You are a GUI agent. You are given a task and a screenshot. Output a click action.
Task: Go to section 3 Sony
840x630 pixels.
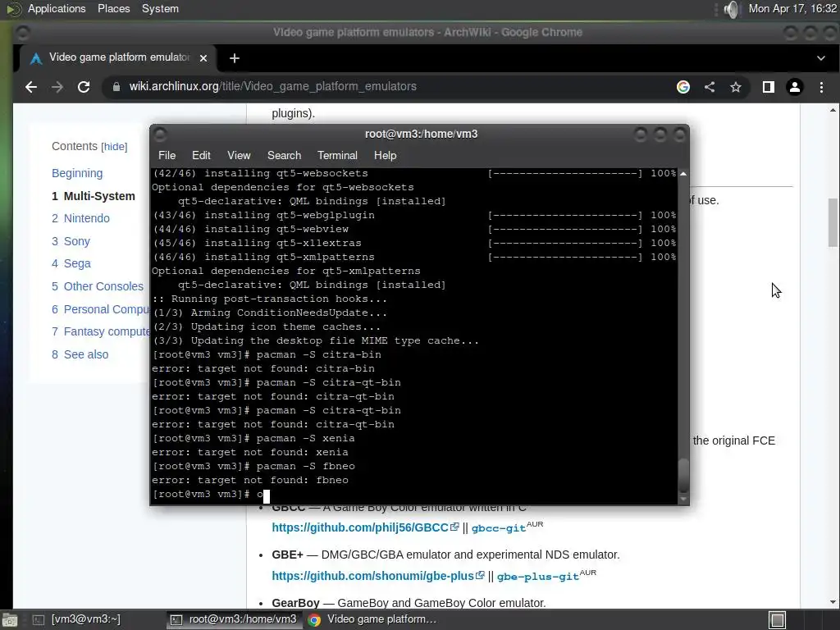71,241
